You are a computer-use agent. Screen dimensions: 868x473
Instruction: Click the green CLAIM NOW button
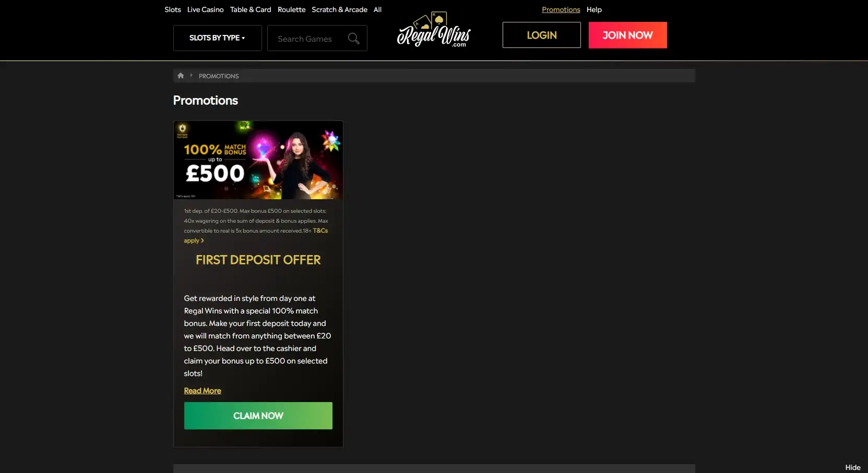tap(258, 416)
